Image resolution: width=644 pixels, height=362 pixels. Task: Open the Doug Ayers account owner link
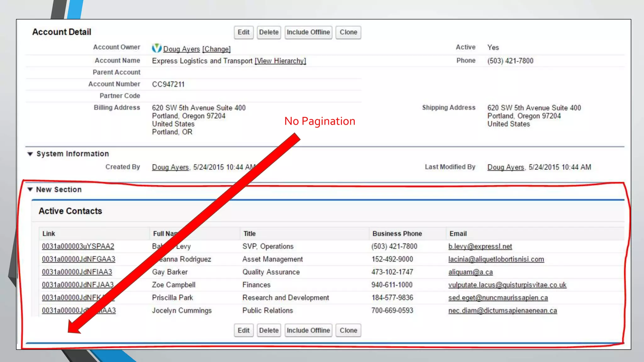pyautogui.click(x=181, y=49)
